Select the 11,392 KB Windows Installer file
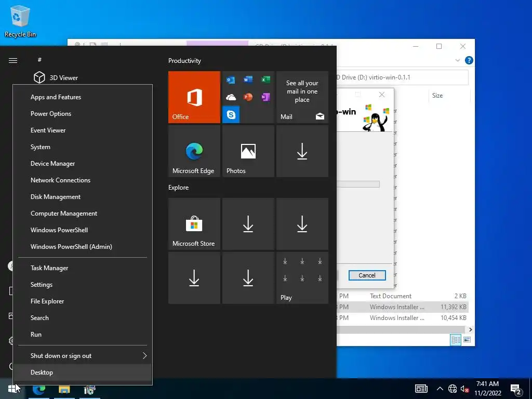The height and width of the screenshot is (399, 532). tap(403, 307)
